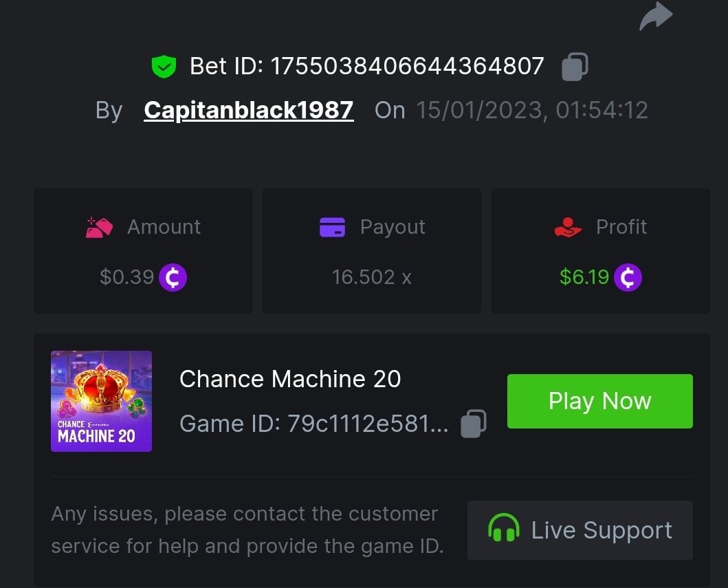Click the currency coin beside $6.19
This screenshot has width=728, height=588.
tap(628, 277)
